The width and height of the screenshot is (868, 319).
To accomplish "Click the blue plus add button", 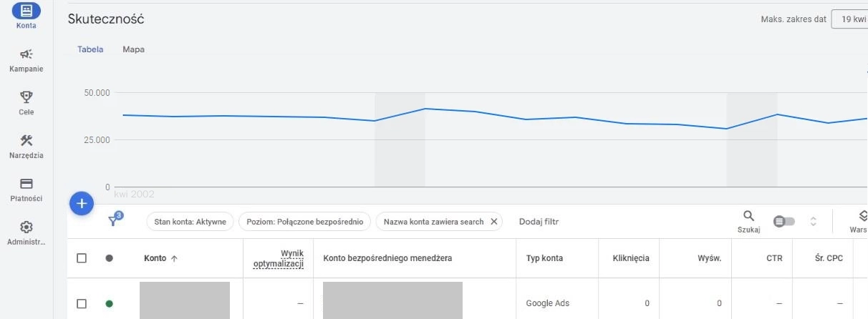I will click(x=82, y=204).
